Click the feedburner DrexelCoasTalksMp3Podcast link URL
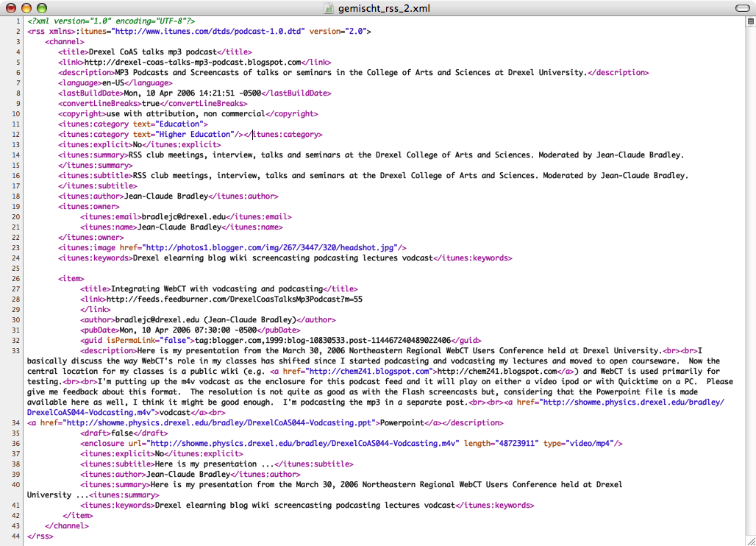The width and height of the screenshot is (756, 546). pyautogui.click(x=234, y=299)
